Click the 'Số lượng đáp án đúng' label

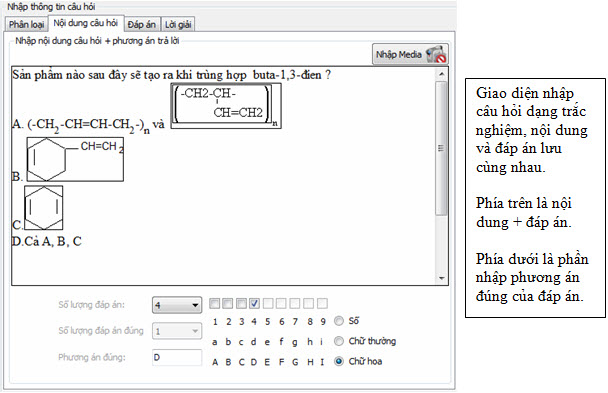101,331
